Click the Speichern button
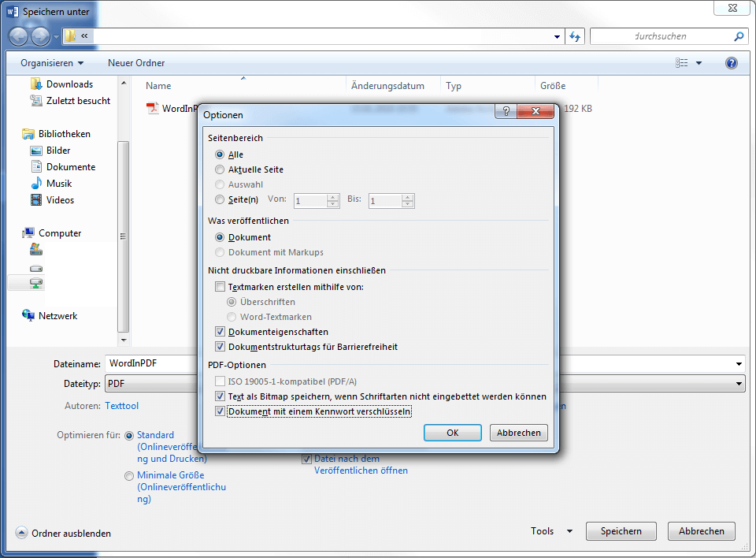 (621, 531)
